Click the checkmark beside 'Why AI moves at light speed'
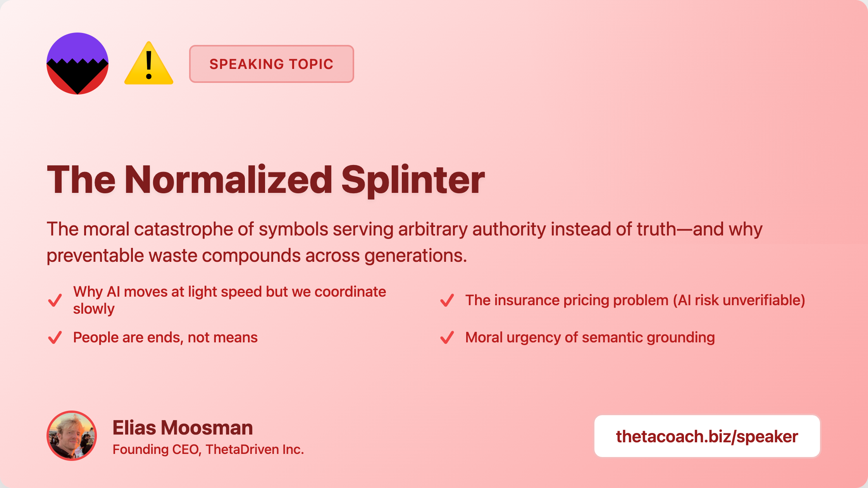This screenshot has width=868, height=488. 55,300
